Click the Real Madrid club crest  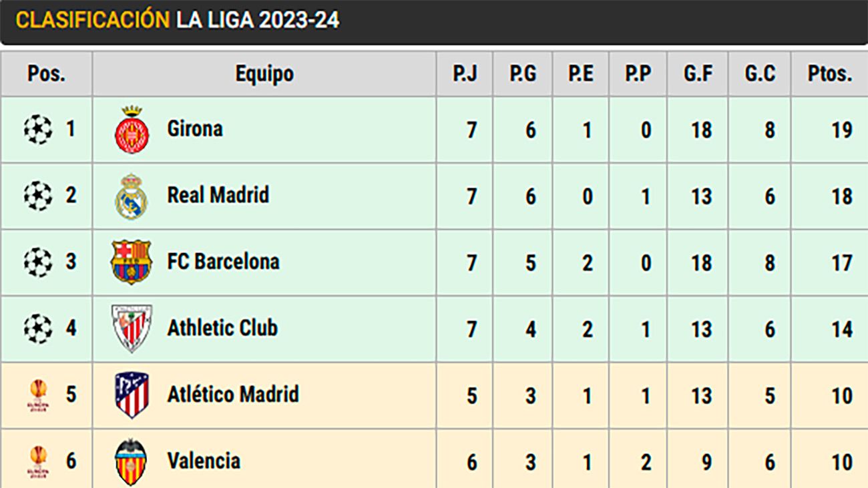click(x=131, y=196)
